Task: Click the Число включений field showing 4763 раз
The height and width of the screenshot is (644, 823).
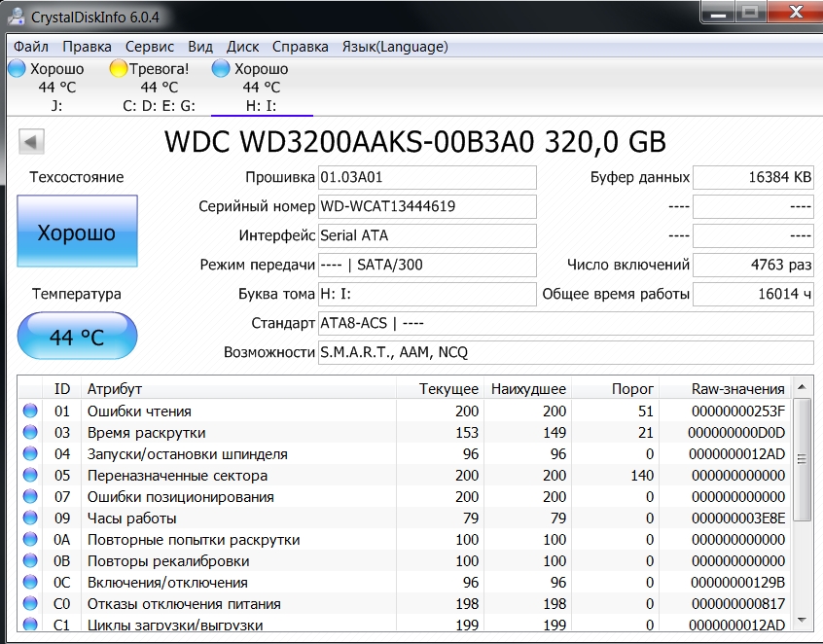Action: coord(753,265)
